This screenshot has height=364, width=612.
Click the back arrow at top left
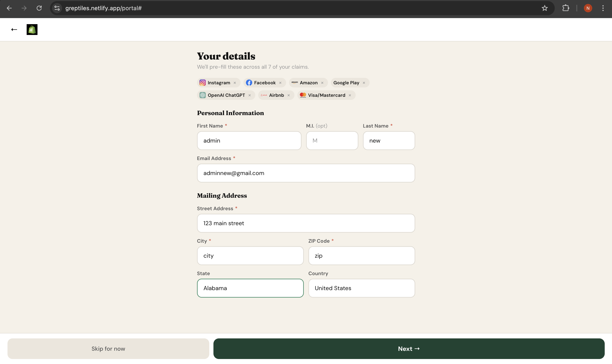(x=14, y=29)
